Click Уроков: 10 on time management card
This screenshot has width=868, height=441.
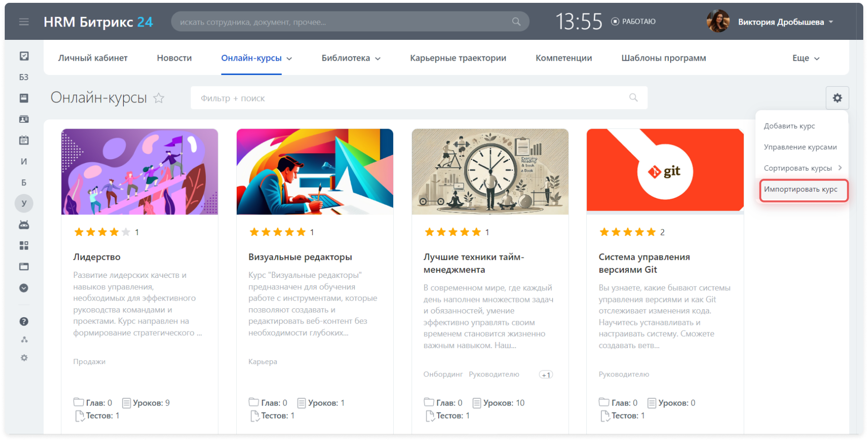pos(499,403)
